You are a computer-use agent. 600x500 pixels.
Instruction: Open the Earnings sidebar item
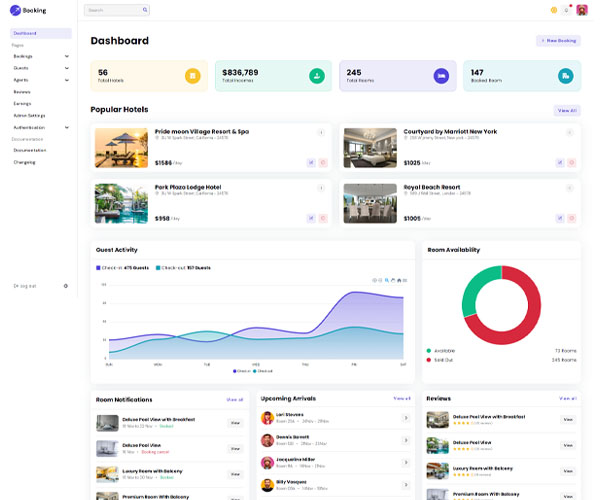pos(22,104)
